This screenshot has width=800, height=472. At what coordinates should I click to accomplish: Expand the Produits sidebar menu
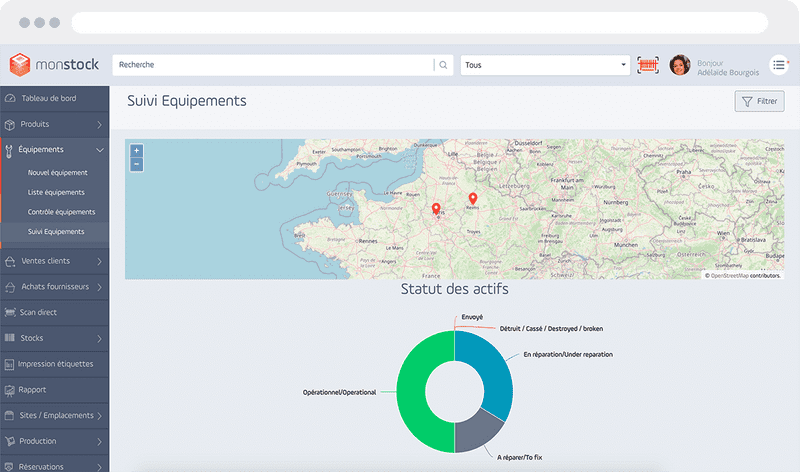point(54,124)
